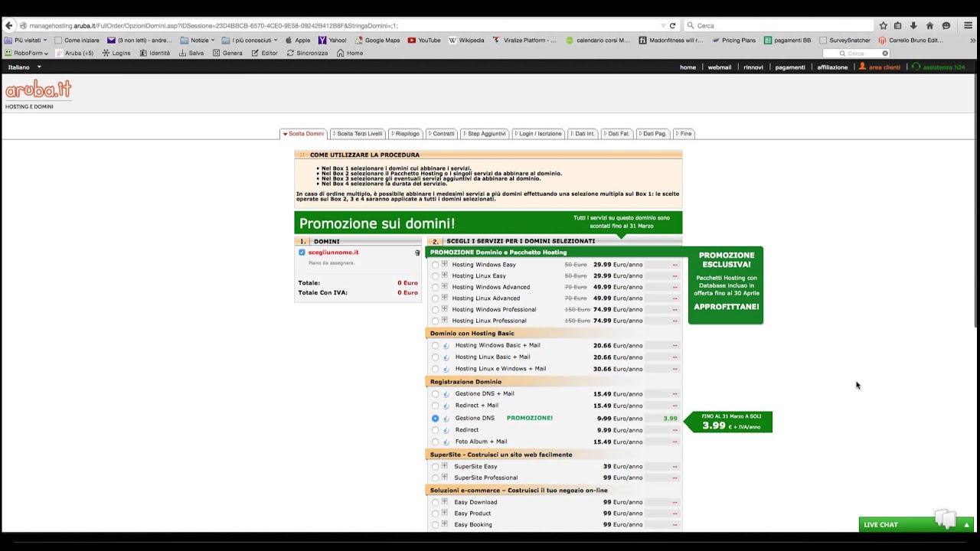
Task: Click the aruba.it logo
Action: coord(38,90)
